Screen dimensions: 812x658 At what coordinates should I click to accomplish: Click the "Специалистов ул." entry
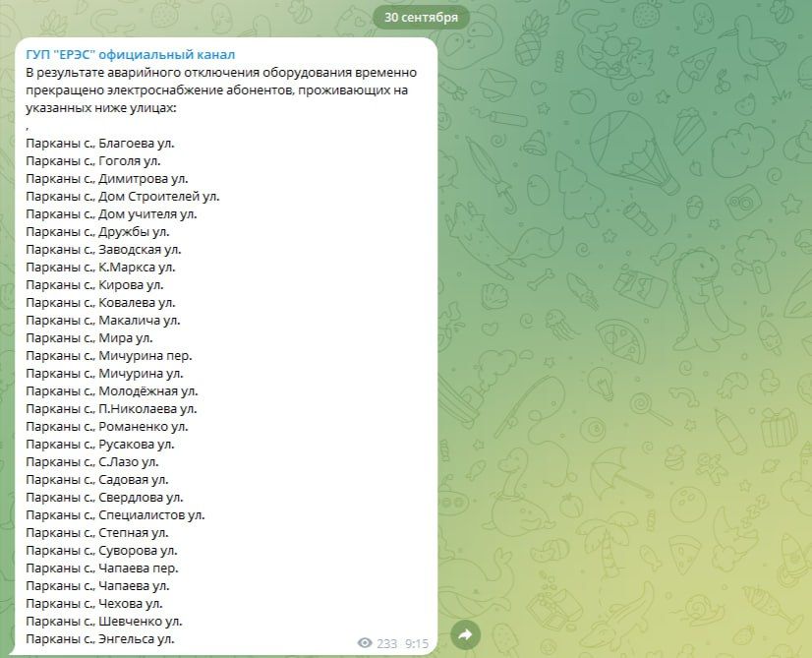tap(115, 515)
